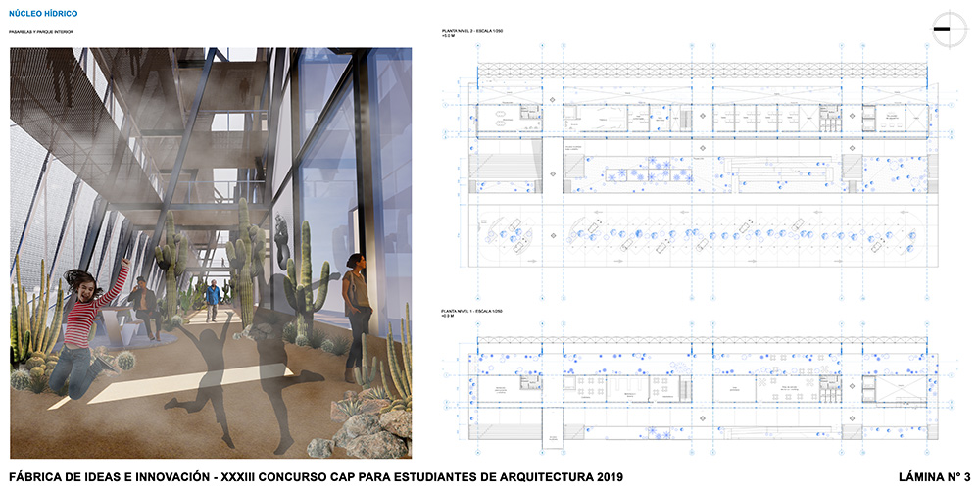This screenshot has width=980, height=490.
Task: Click the man in blue jacket walking
Action: 212,300
